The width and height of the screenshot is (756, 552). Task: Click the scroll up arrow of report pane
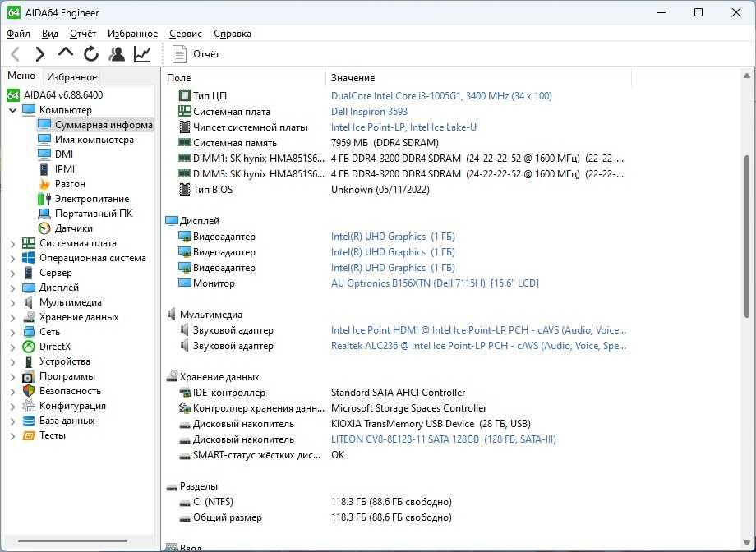pyautogui.click(x=746, y=76)
